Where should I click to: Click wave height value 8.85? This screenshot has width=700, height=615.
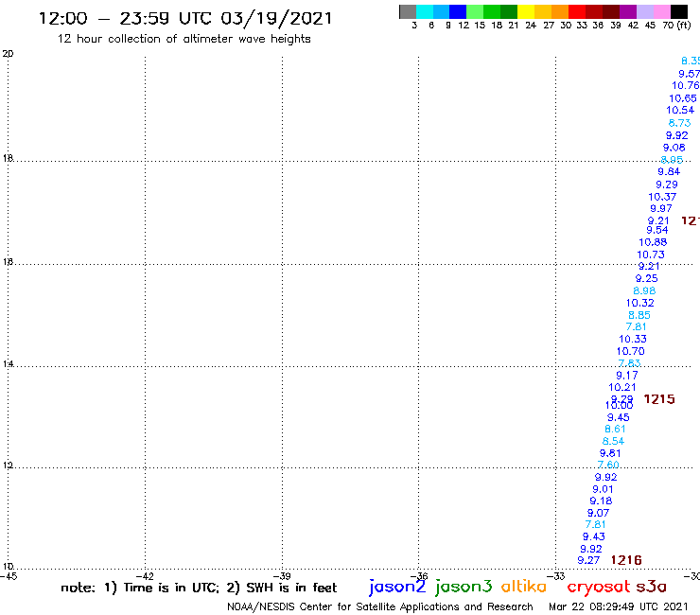[x=639, y=315]
